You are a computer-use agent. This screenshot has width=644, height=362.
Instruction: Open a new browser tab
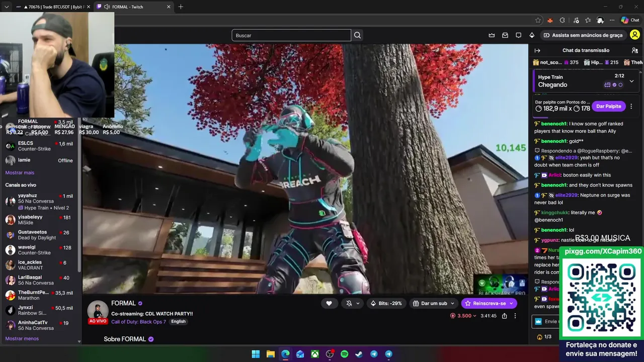pos(181,7)
